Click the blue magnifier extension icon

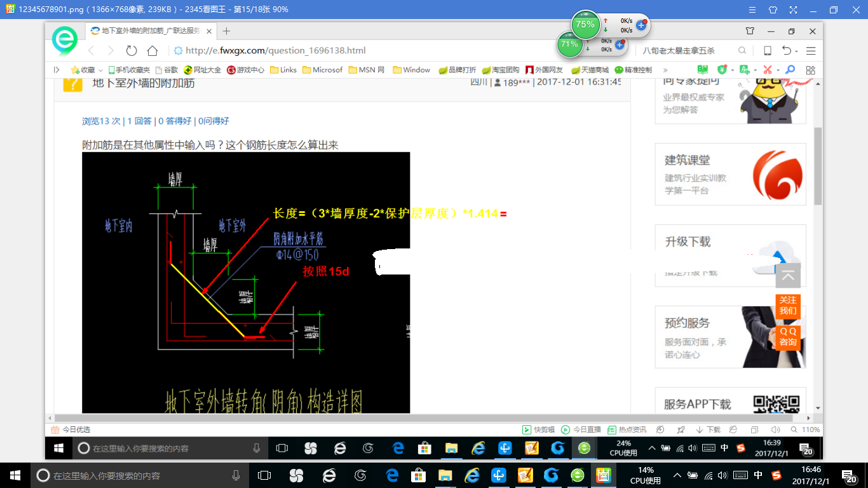click(x=790, y=69)
